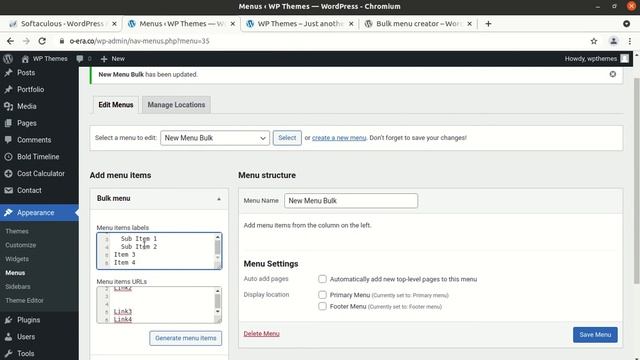
Task: Reload the current page
Action: 42,41
